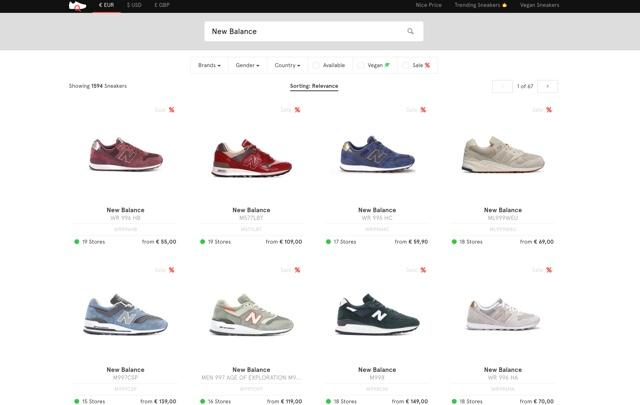Select red M577LBT sneaker image
This screenshot has height=405, width=640.
point(251,158)
